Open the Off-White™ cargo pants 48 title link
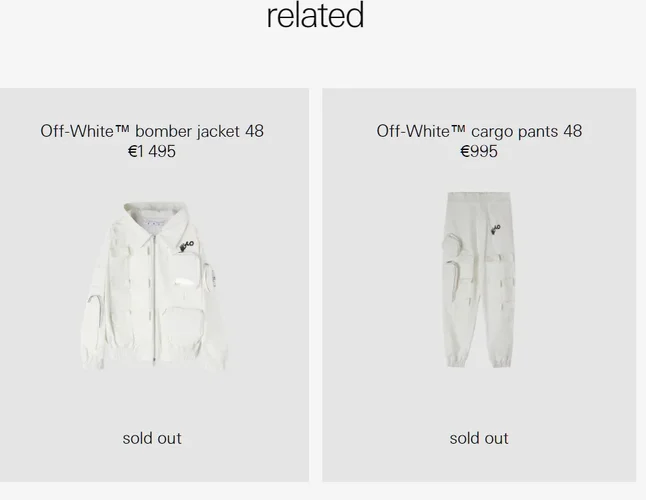The height and width of the screenshot is (500, 646). pos(479,131)
